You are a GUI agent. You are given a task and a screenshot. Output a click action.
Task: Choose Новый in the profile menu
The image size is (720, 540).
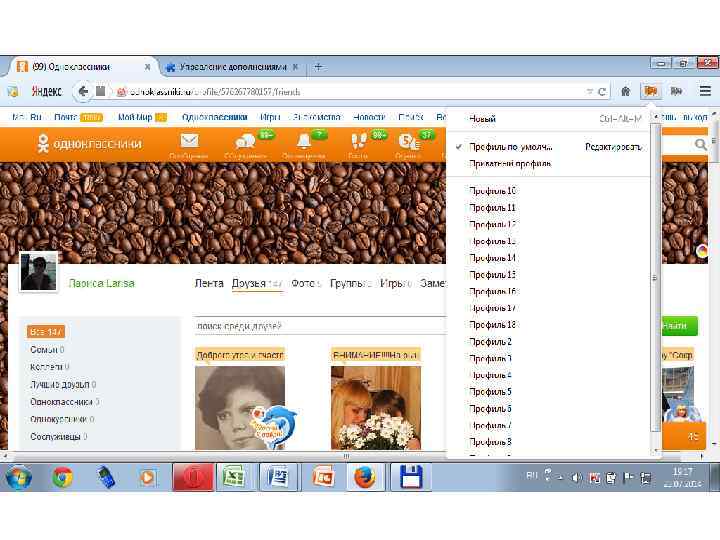[482, 118]
